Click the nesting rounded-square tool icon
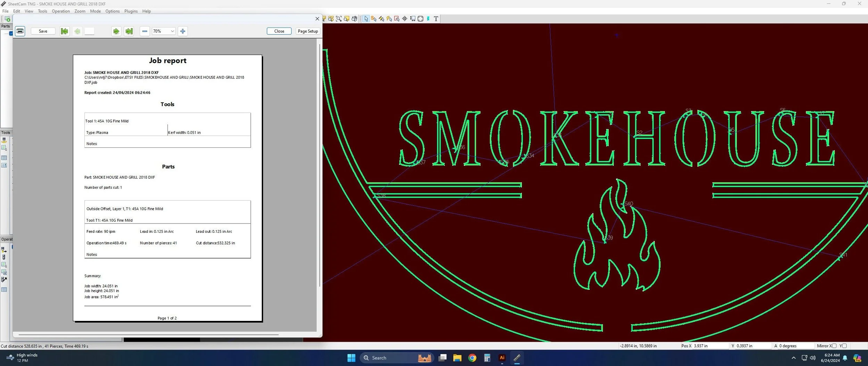Viewport: 868px width, 366px height. point(420,19)
